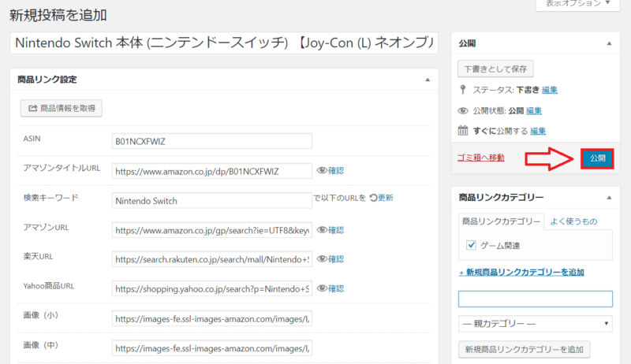Click the 検索キーワード label
631x364 pixels.
[x=50, y=198]
